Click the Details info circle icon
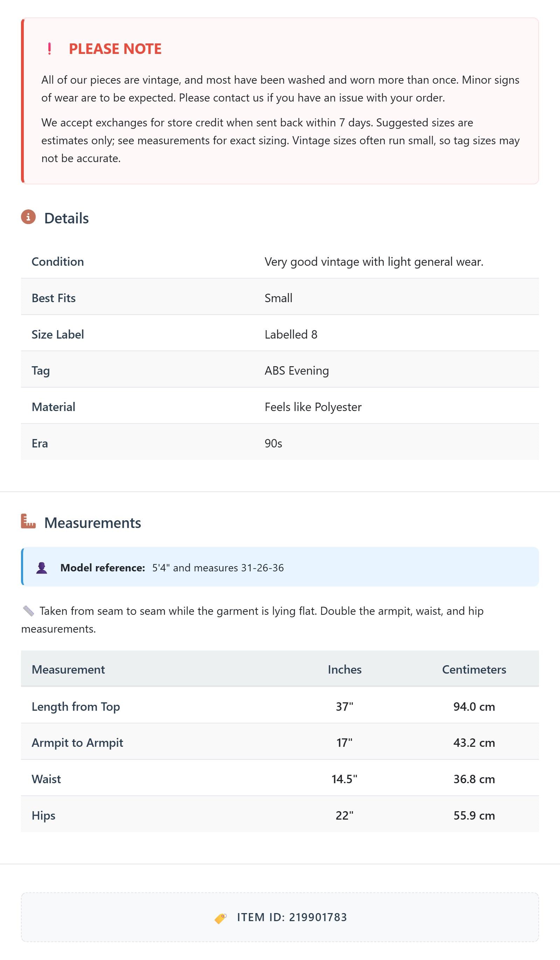 tap(28, 217)
